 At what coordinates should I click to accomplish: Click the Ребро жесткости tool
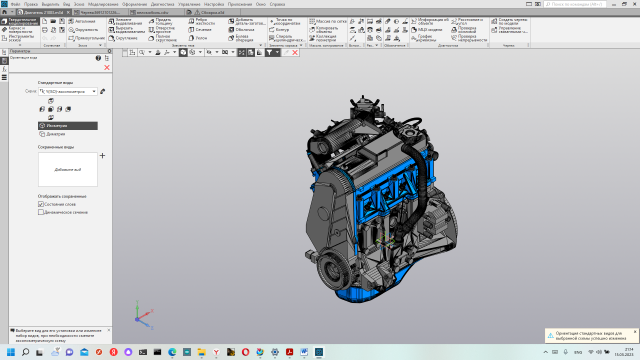[202, 21]
